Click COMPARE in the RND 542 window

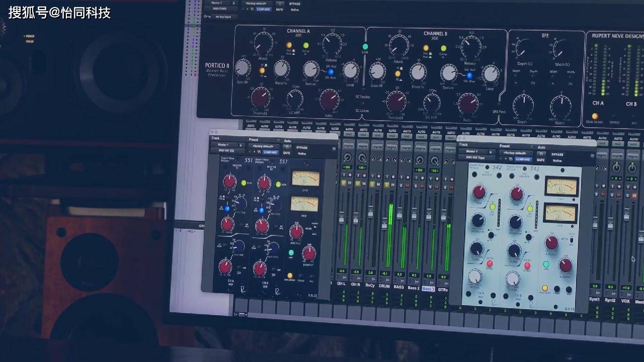coord(523,159)
